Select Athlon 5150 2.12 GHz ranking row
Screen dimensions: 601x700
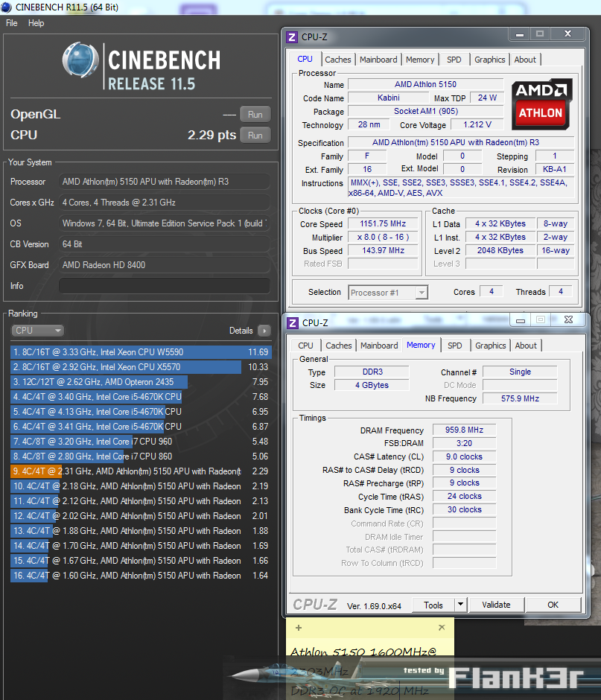(141, 501)
